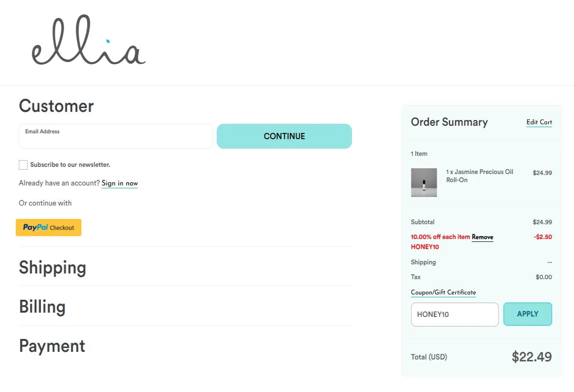Click the PayPal Checkout button
The width and height of the screenshot is (574, 392).
pyautogui.click(x=48, y=228)
